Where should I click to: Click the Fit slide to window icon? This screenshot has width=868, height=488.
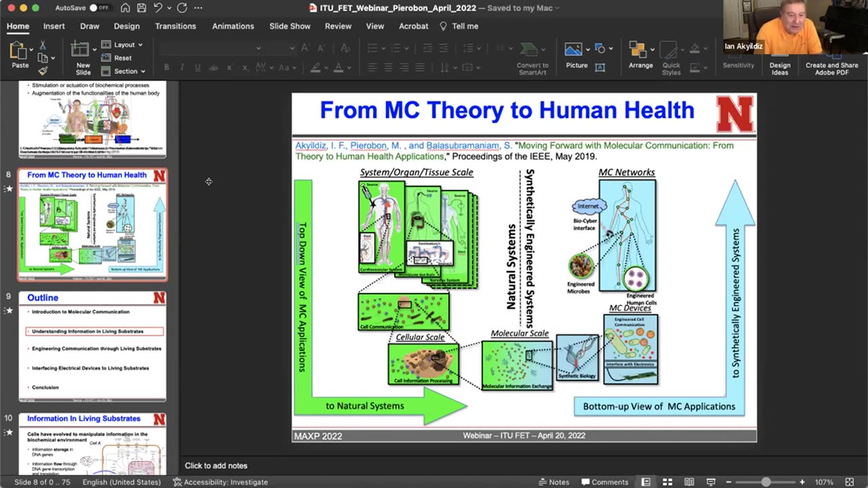coord(850,482)
